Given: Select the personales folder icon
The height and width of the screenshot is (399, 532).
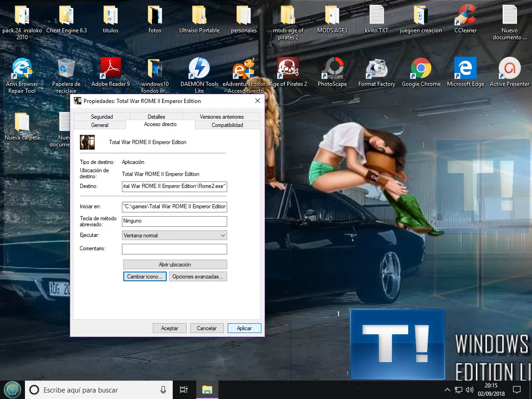Looking at the screenshot, I should (x=244, y=16).
